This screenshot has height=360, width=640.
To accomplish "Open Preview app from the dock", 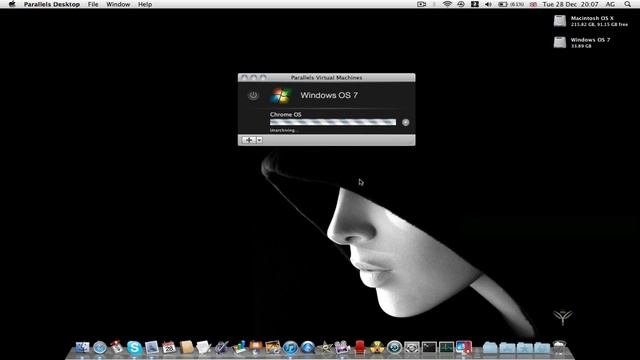I will point(151,347).
